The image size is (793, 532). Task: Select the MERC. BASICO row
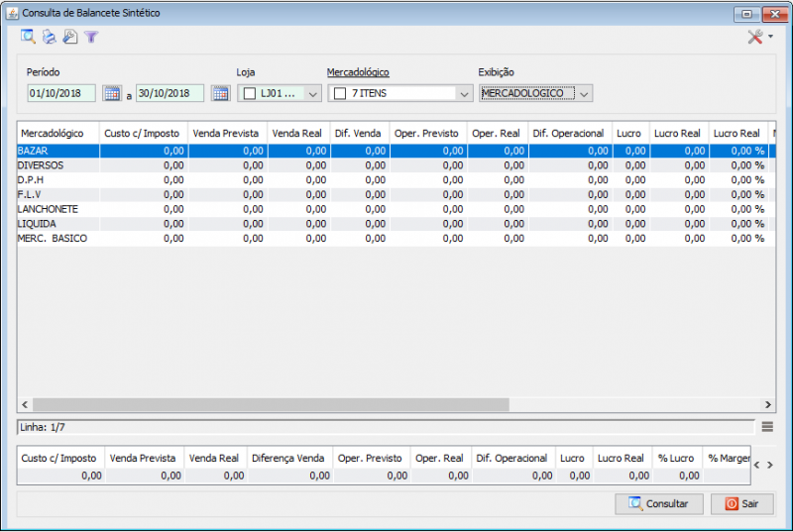396,239
